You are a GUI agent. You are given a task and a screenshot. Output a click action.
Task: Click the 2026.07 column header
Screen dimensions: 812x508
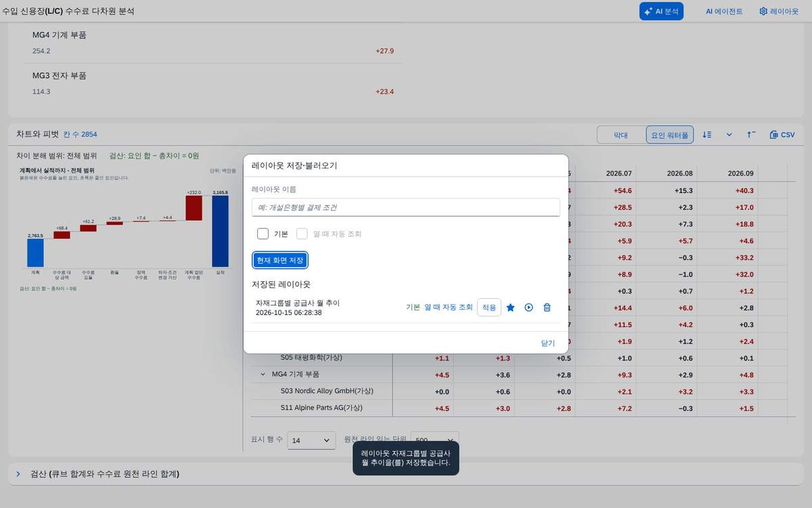[x=606, y=173]
